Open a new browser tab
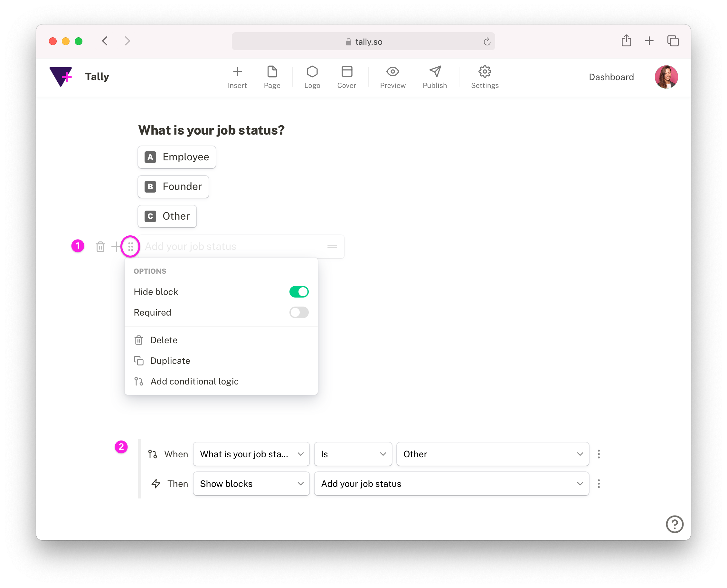This screenshot has width=727, height=588. coord(649,41)
